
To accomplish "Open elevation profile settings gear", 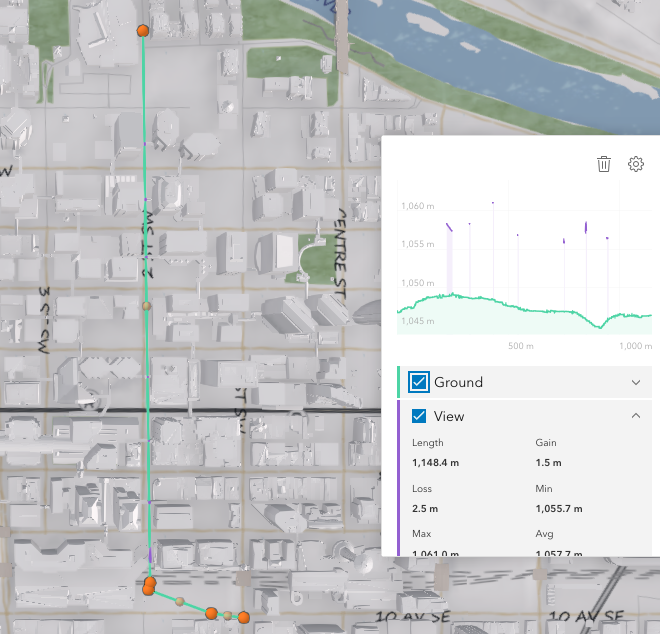I will tap(636, 164).
